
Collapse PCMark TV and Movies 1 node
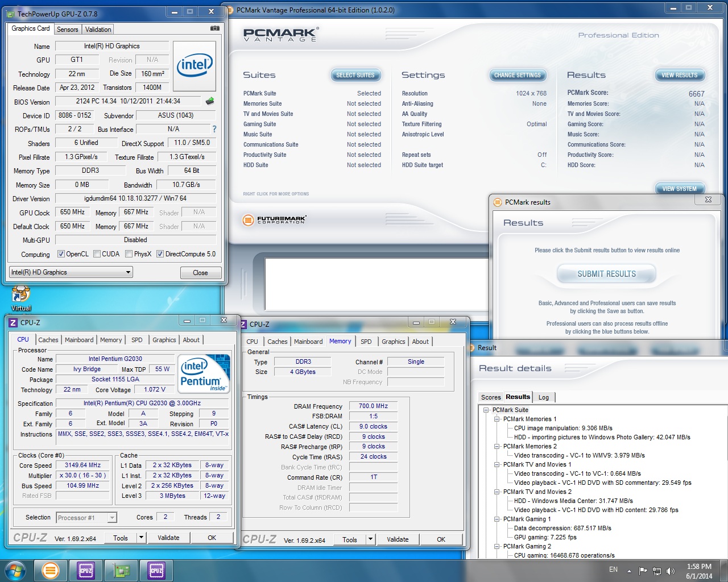tap(497, 464)
